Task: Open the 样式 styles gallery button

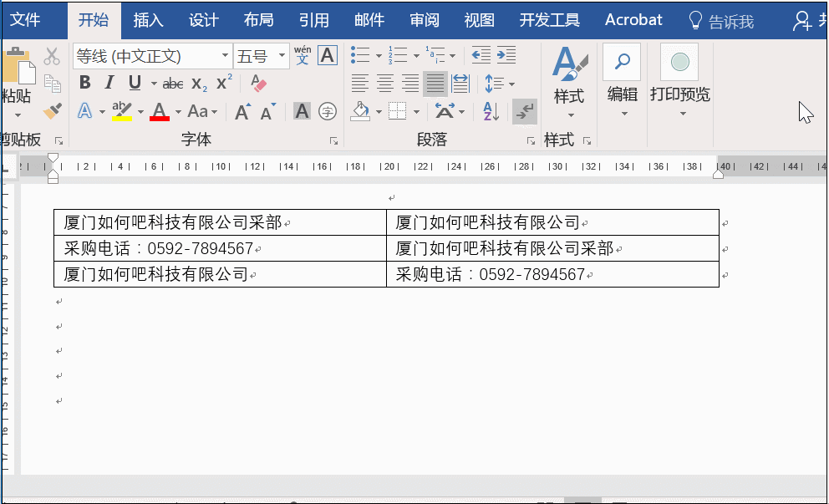Action: tap(569, 84)
